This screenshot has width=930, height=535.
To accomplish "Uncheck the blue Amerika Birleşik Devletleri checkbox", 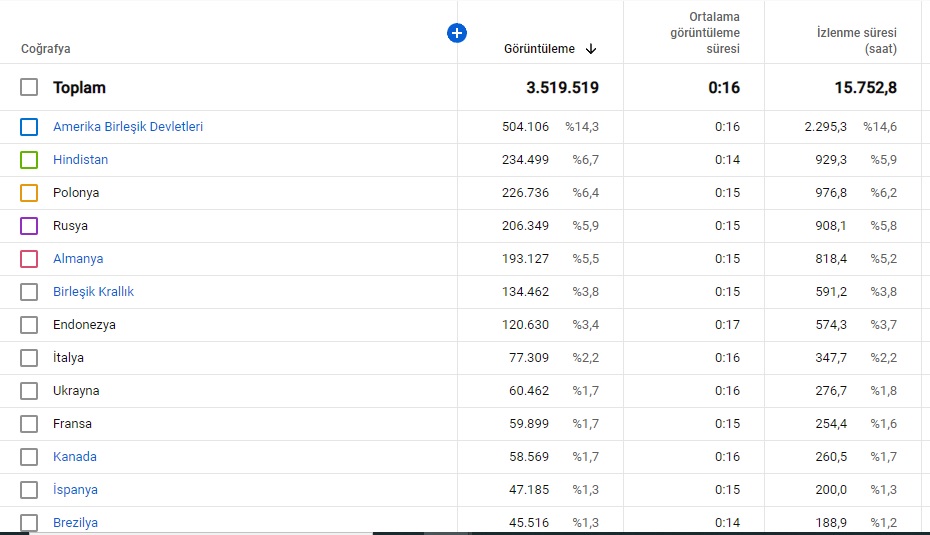I will (x=29, y=127).
